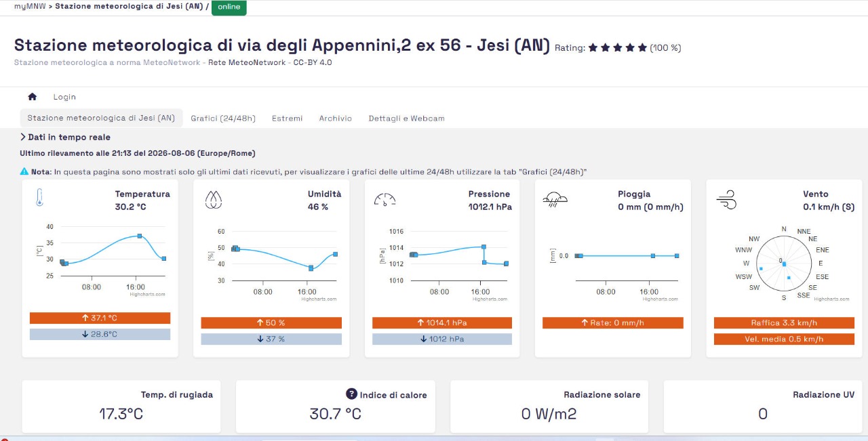The height and width of the screenshot is (441, 868).
Task: Click the green online status badge
Action: pos(229,7)
